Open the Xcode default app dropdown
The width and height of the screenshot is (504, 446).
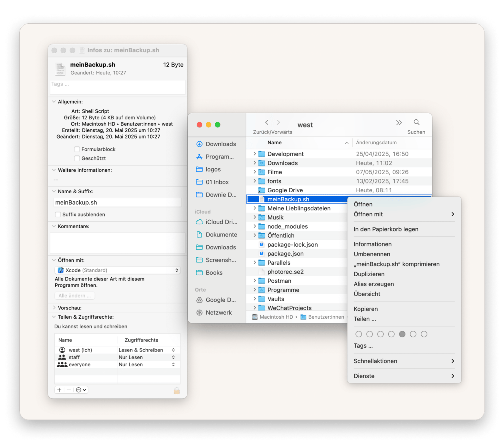pyautogui.click(x=117, y=270)
